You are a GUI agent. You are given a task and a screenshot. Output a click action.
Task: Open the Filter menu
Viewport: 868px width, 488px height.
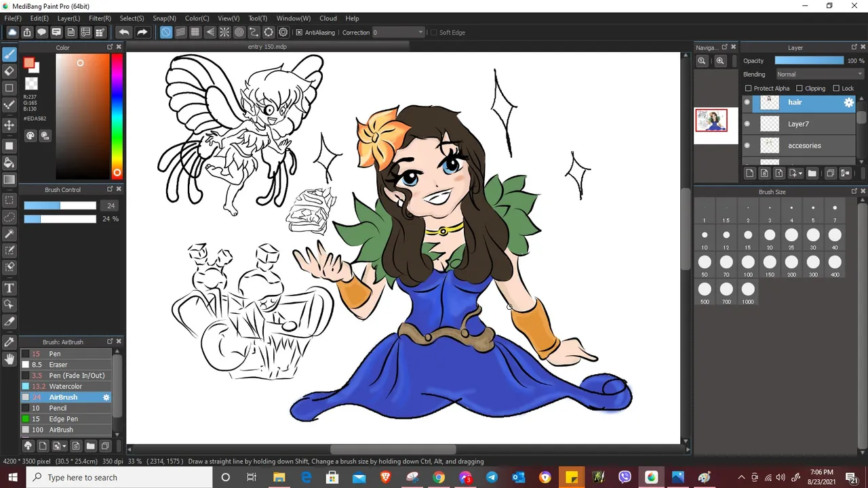click(x=100, y=18)
